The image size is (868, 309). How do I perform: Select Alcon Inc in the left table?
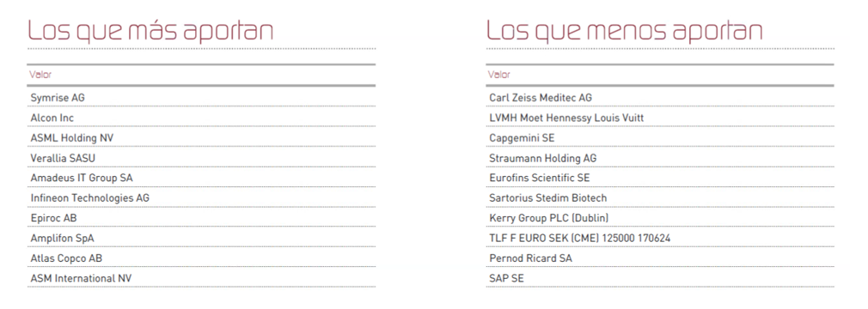pyautogui.click(x=201, y=118)
